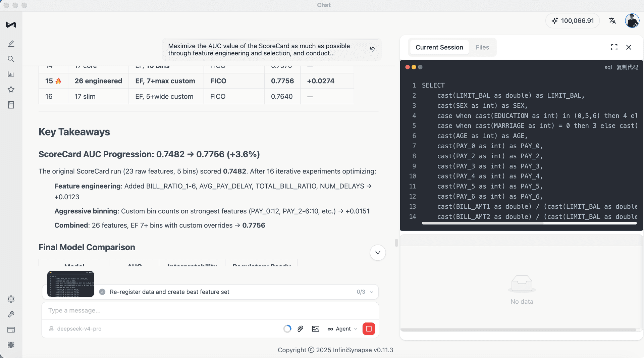Image resolution: width=644 pixels, height=358 pixels.
Task: Click code line 6 casting AGE
Action: pos(482,136)
